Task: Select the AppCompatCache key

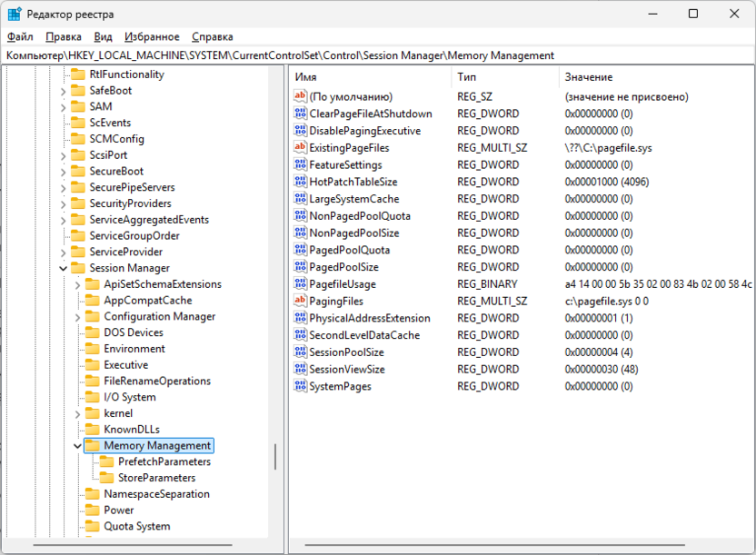Action: [x=148, y=300]
